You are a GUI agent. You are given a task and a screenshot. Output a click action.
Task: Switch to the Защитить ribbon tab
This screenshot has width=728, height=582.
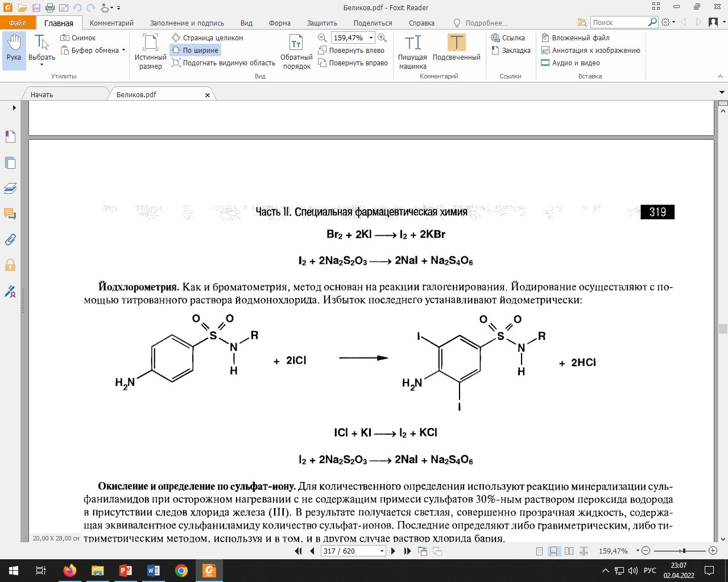click(x=322, y=23)
